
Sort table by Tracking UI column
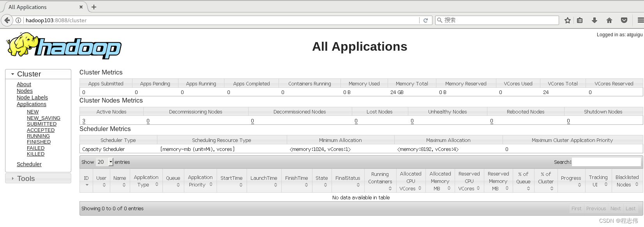pos(598,181)
